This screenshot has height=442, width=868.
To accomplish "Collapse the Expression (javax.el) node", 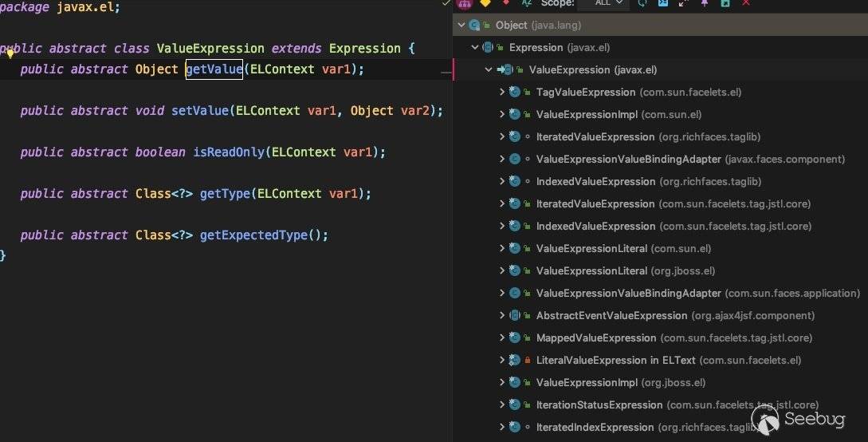I will pyautogui.click(x=474, y=48).
